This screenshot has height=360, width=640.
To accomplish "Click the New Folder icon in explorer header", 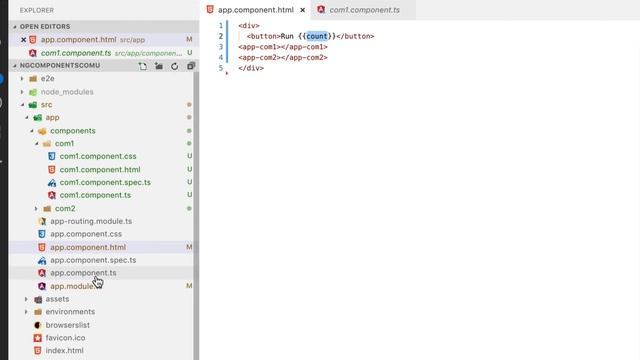I will point(159,66).
